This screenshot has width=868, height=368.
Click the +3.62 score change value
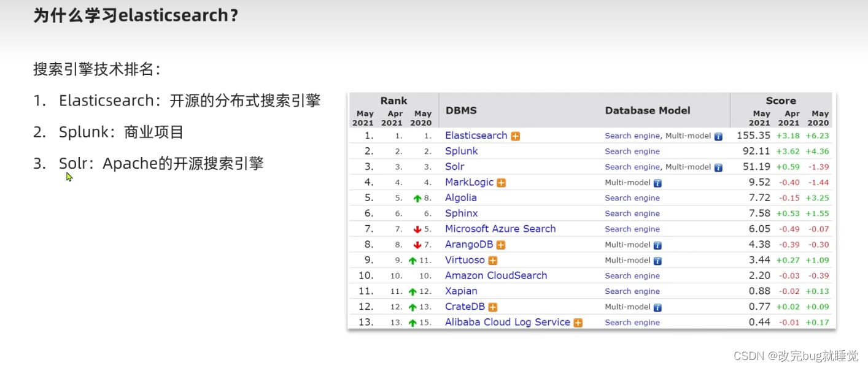point(788,151)
